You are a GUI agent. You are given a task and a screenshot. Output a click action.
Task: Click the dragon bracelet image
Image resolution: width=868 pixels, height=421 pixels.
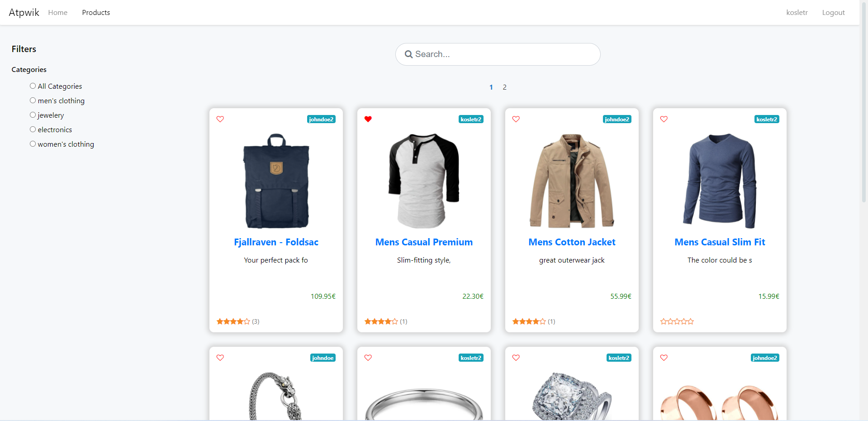click(276, 397)
